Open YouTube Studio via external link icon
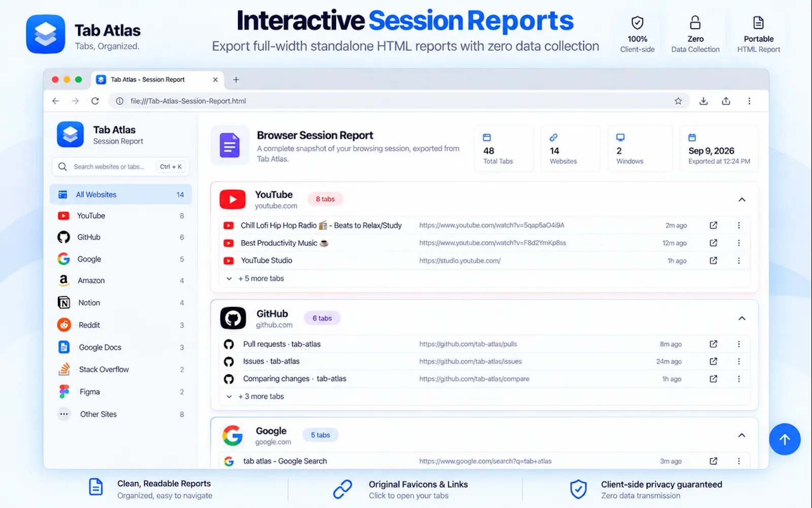Viewport: 812px width, 508px height. pyautogui.click(x=713, y=261)
